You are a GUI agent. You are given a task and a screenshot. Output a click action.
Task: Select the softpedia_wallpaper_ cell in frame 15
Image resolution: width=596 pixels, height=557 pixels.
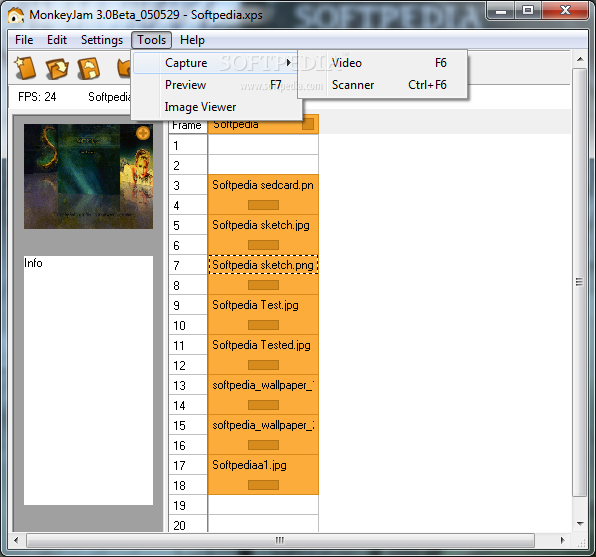(263, 425)
